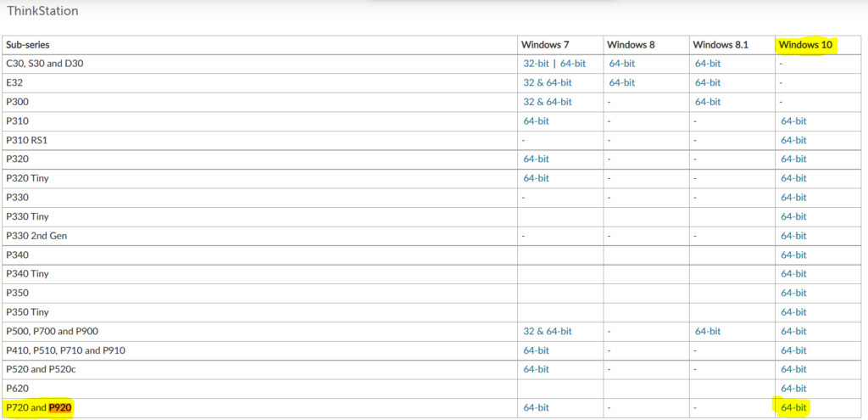The height and width of the screenshot is (420, 868).
Task: Open 32-bit Windows 7 link for C30, S30 and D30
Action: [x=536, y=64]
